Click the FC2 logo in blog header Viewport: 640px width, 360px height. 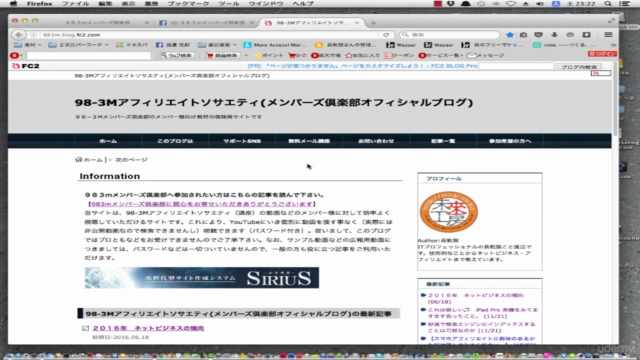26,66
